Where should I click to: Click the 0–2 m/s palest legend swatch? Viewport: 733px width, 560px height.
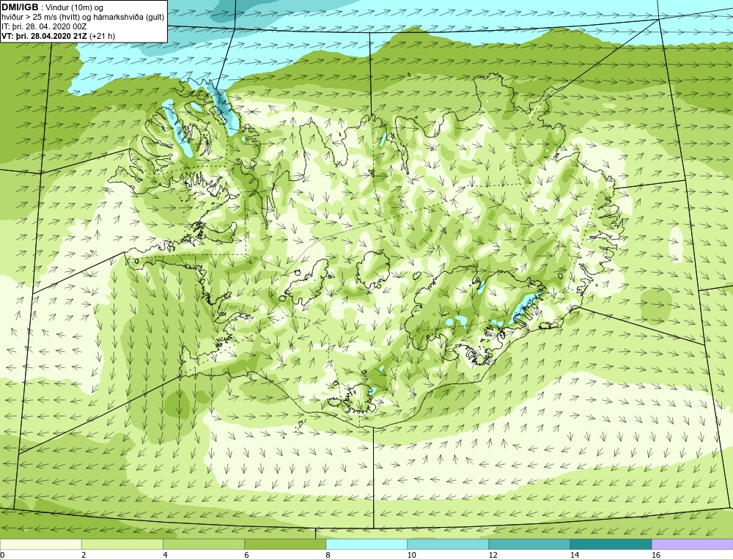(40, 545)
